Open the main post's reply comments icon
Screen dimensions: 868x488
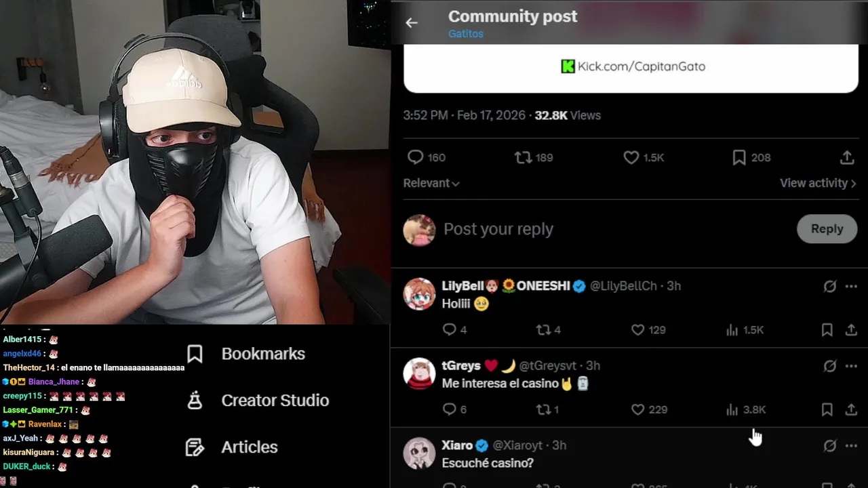pyautogui.click(x=415, y=157)
